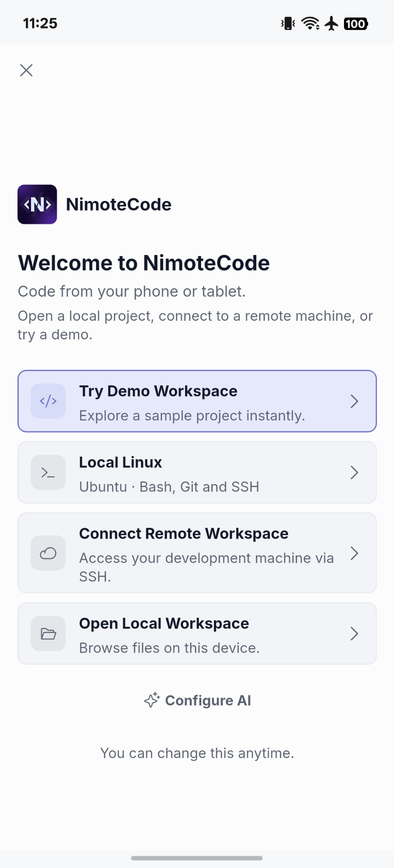Choose the Connect Remote Workspace title
The height and width of the screenshot is (868, 394).
[184, 534]
